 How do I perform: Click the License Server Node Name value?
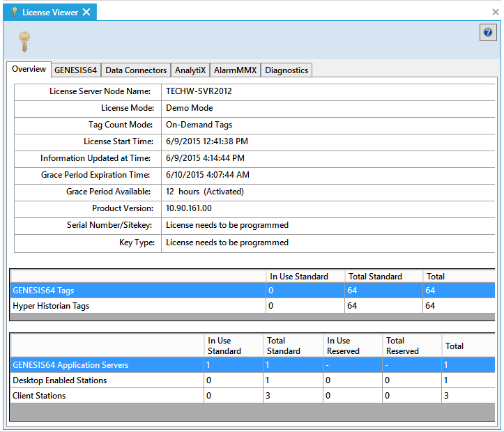point(199,91)
